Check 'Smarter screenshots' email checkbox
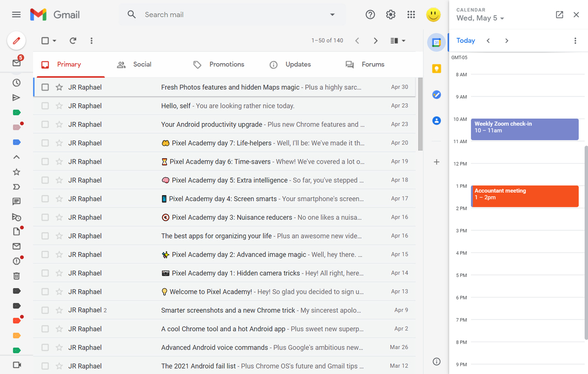The image size is (588, 374). point(45,310)
